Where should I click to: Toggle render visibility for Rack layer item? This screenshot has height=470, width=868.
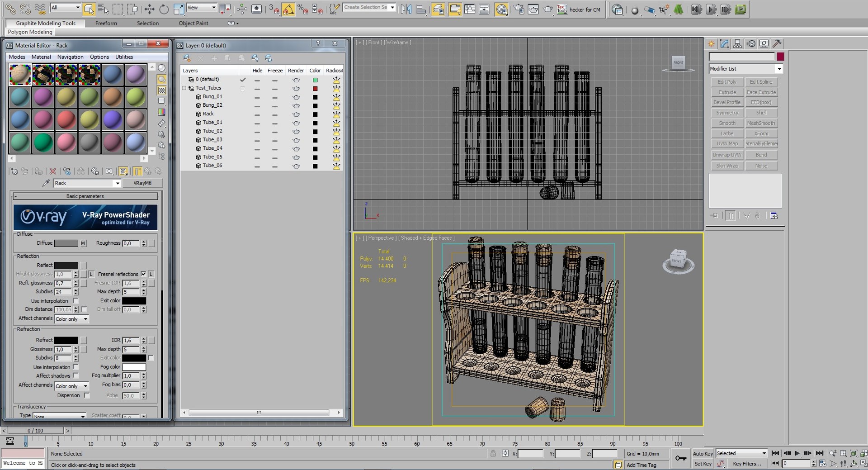click(x=296, y=114)
